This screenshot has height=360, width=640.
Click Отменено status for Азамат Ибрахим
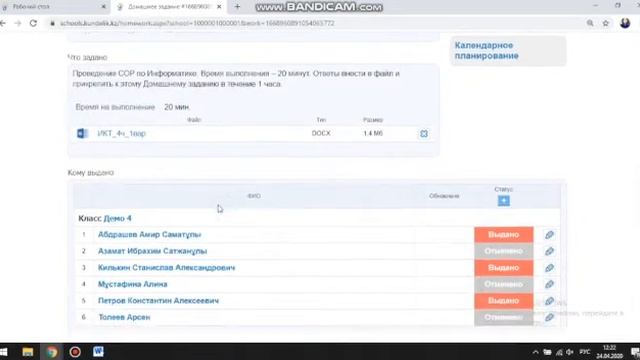click(504, 251)
